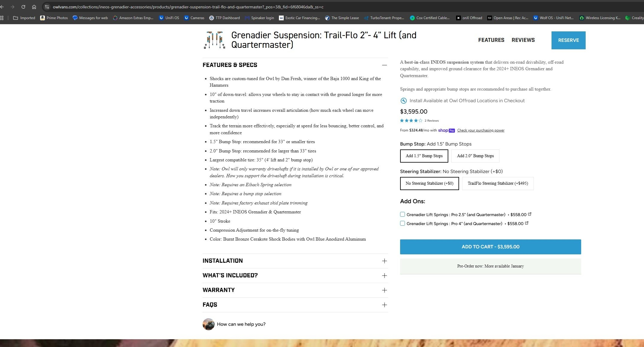Open the chat widget avatar
This screenshot has height=347, width=644.
tap(209, 324)
